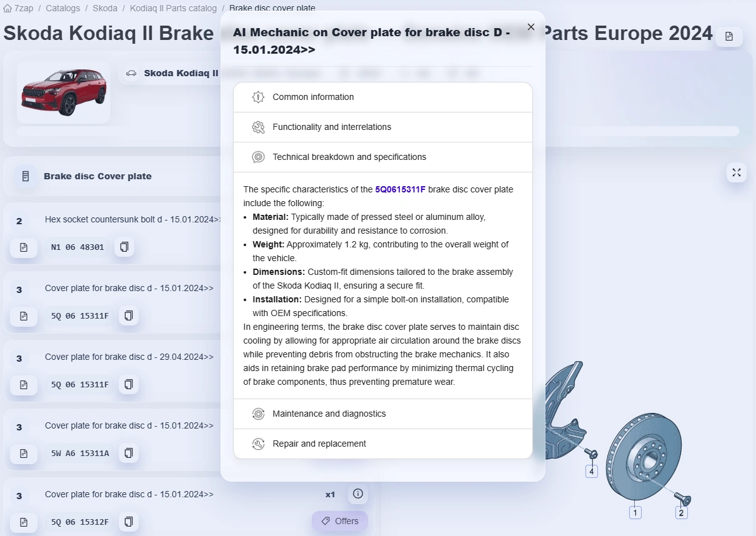This screenshot has width=756, height=536.
Task: Copy part number 5Q 06 15312F
Action: 129,522
